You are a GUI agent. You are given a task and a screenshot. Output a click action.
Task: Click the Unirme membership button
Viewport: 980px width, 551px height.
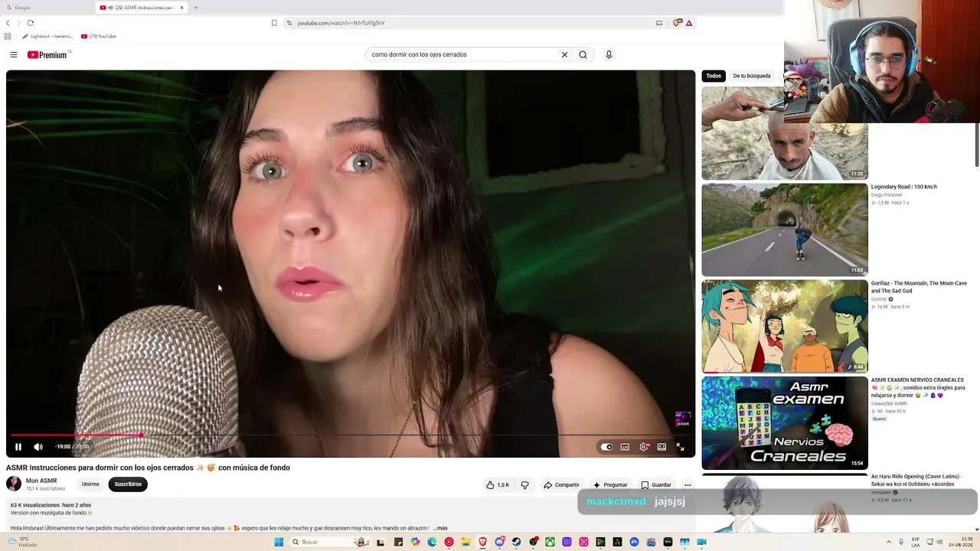point(90,484)
